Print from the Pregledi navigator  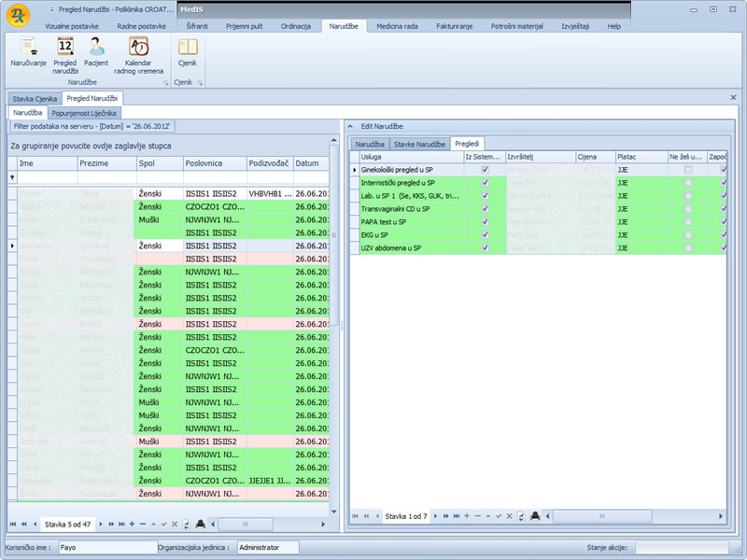click(x=535, y=516)
